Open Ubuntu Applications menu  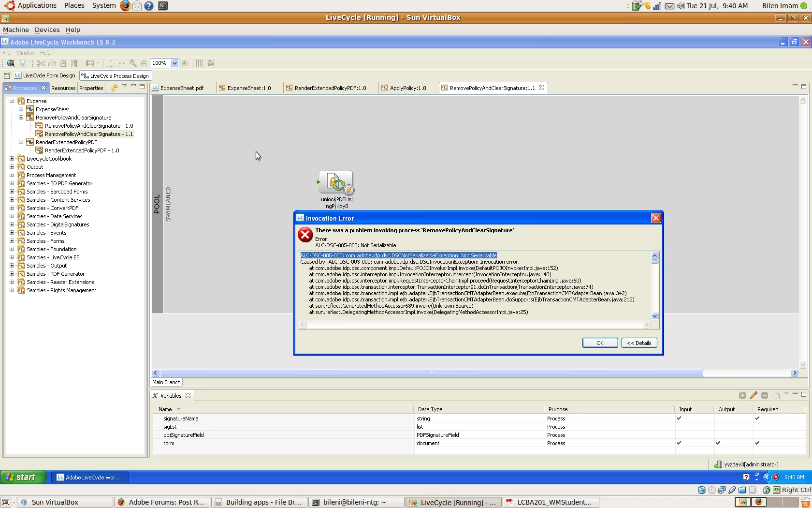(32, 6)
